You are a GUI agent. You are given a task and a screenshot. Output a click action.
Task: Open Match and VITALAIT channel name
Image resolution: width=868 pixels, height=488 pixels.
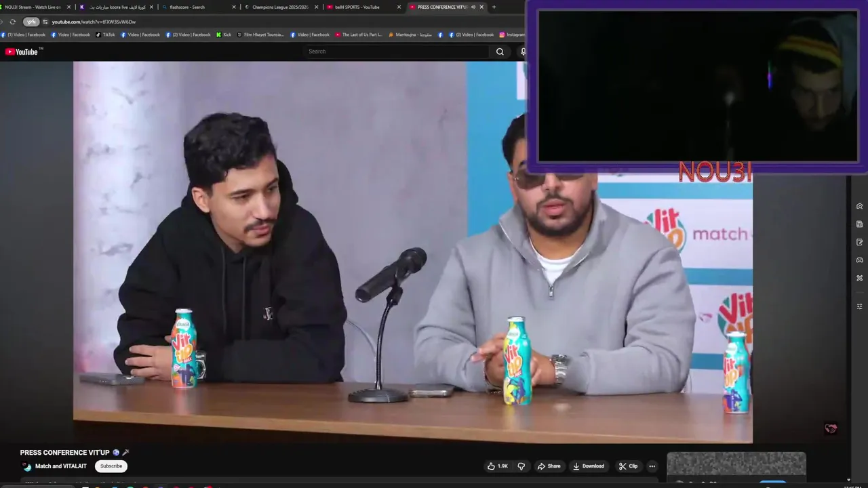[x=61, y=466]
